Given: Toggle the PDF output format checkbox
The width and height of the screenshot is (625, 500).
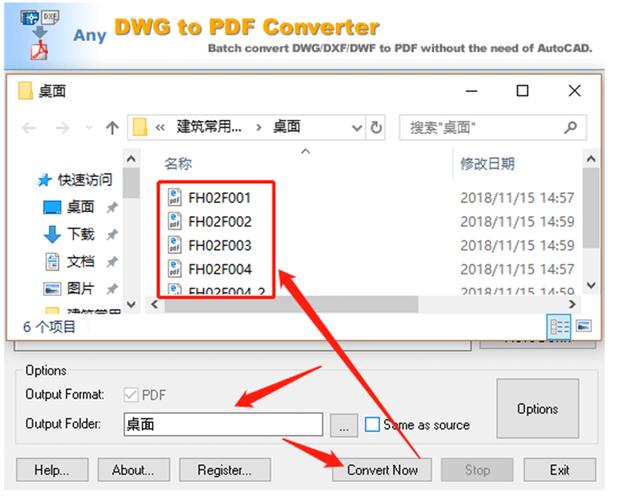Looking at the screenshot, I should pos(131,395).
